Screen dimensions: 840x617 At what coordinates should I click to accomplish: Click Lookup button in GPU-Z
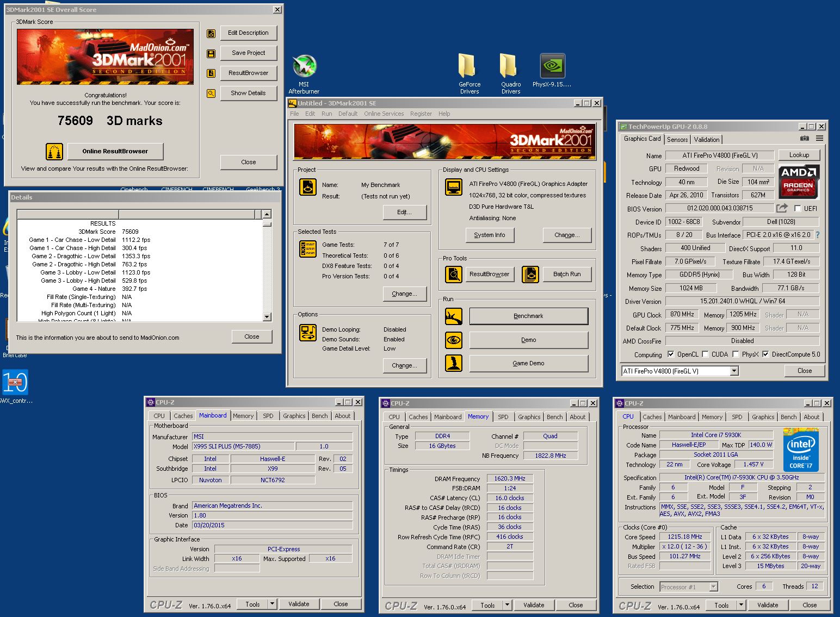(x=799, y=155)
